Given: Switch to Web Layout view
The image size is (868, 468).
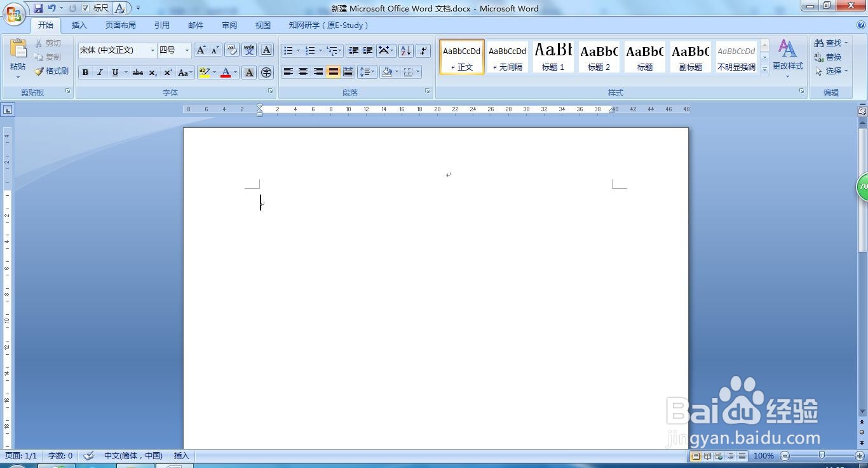Looking at the screenshot, I should 719,456.
